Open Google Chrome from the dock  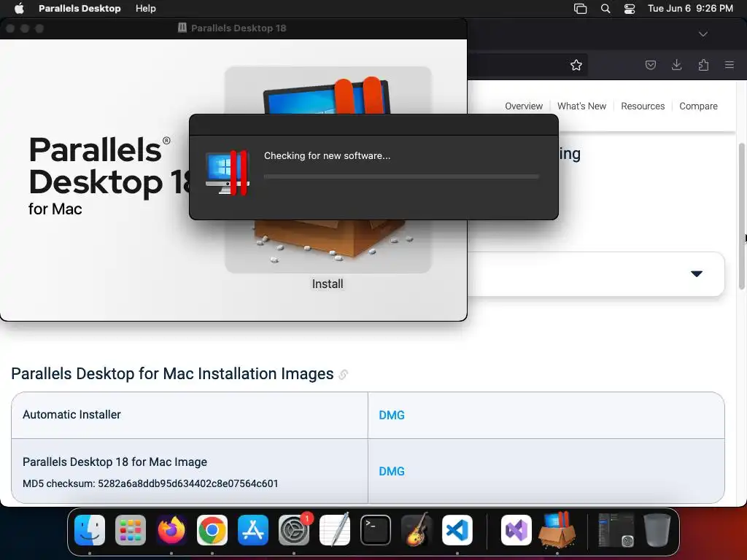pos(212,530)
